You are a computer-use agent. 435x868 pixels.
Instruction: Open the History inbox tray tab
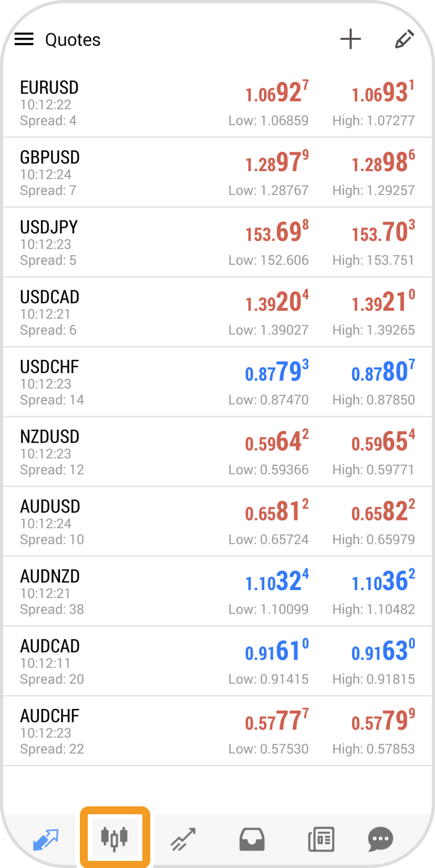click(252, 839)
